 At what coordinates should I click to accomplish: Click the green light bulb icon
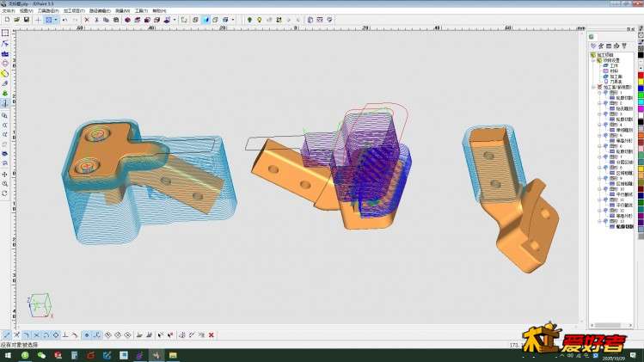click(249, 20)
